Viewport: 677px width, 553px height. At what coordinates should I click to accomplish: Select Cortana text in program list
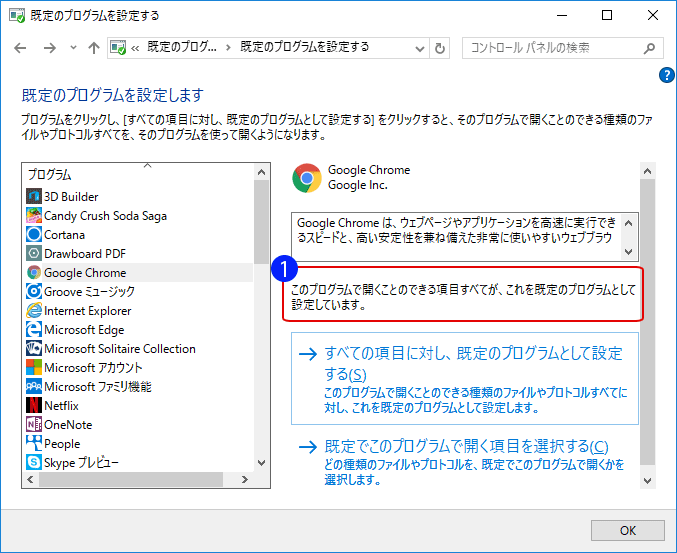(64, 235)
